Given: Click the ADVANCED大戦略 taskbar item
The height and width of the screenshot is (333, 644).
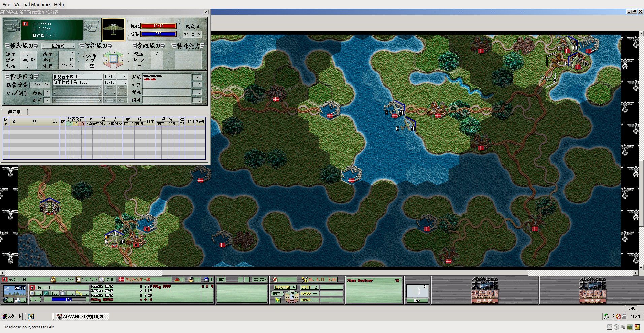Looking at the screenshot, I should pyautogui.click(x=82, y=316).
